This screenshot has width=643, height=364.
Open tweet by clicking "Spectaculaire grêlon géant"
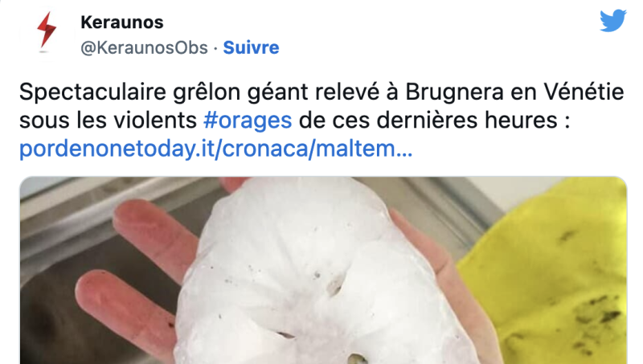tap(131, 92)
